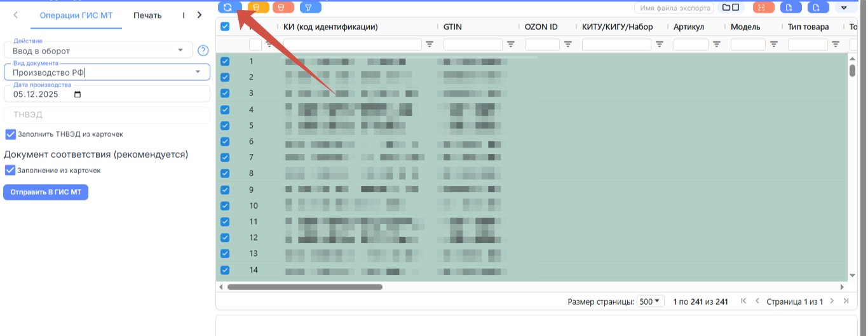Deselect row 5 checkbox
This screenshot has width=868, height=336.
[225, 125]
